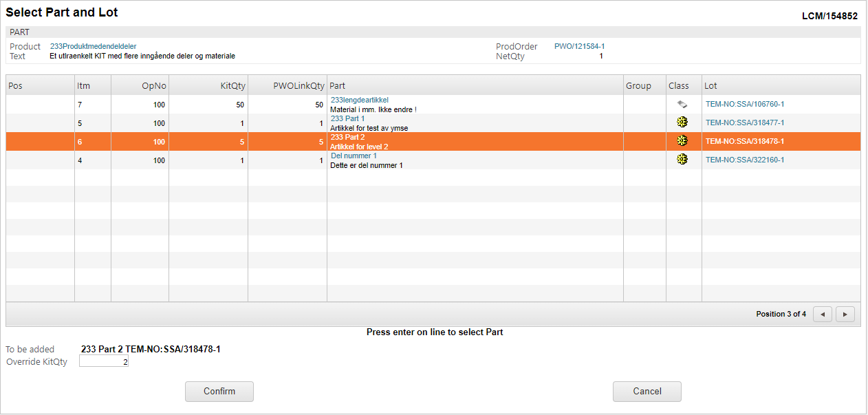Open lot TEM-NO:SSA/322160-1 link
The height and width of the screenshot is (415, 868).
click(745, 160)
